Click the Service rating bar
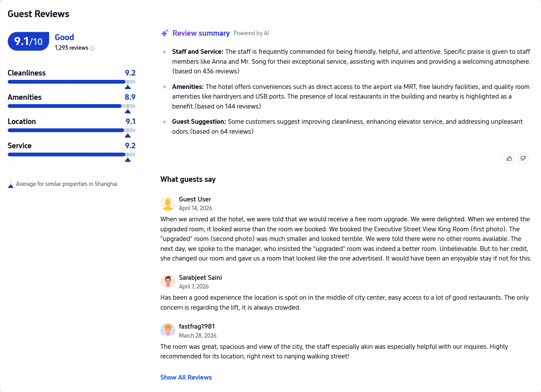The width and height of the screenshot is (541, 392). [72, 154]
